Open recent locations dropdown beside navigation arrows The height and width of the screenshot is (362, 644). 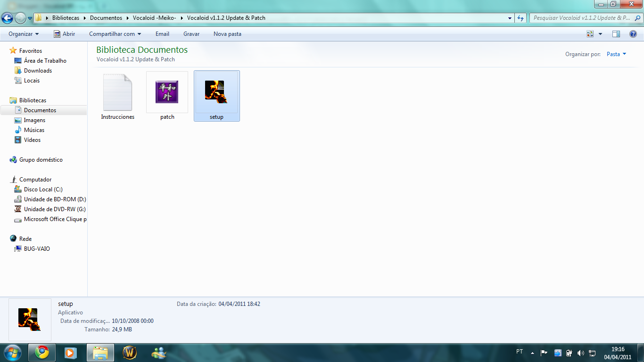click(x=30, y=18)
